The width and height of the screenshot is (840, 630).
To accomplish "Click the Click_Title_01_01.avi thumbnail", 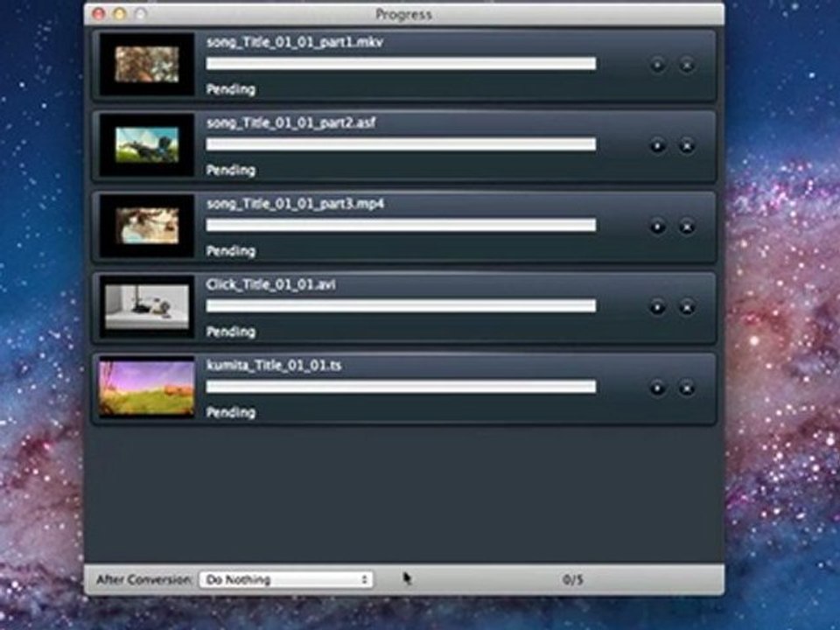I will pos(147,306).
